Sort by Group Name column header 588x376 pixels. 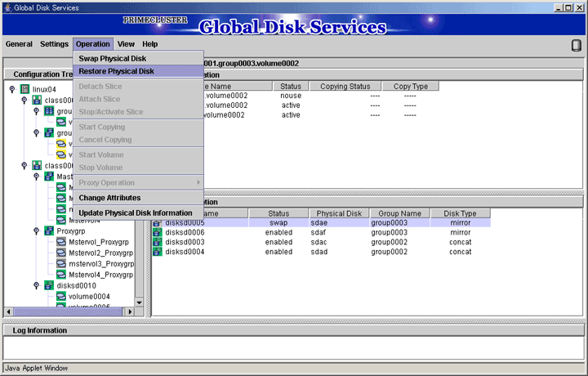point(399,213)
